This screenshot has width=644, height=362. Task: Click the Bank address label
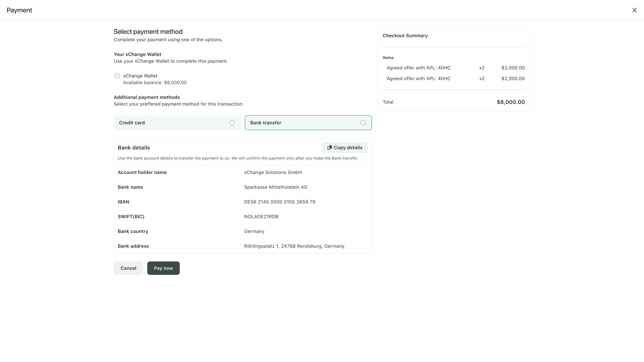(x=133, y=246)
